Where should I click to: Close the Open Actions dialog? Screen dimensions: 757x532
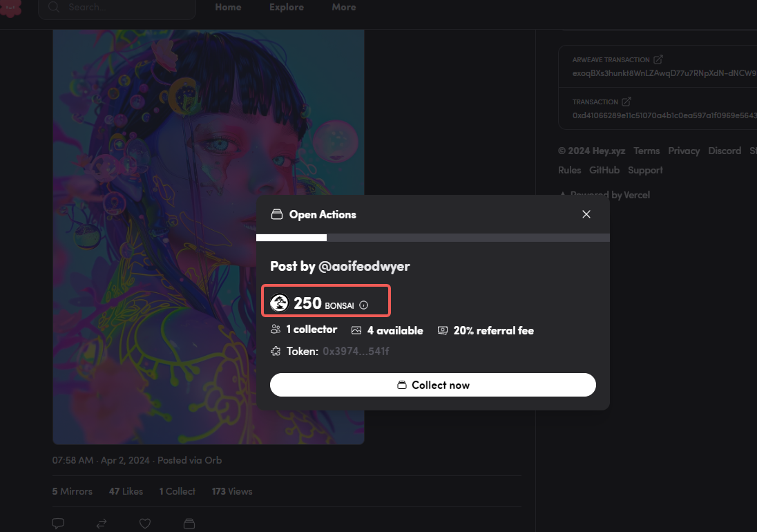(x=586, y=214)
